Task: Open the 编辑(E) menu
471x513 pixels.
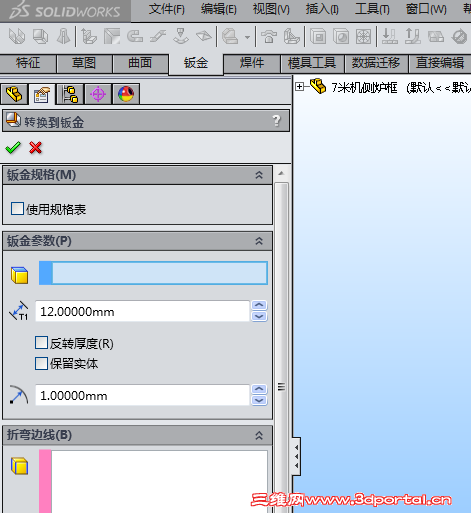Action: pos(219,9)
